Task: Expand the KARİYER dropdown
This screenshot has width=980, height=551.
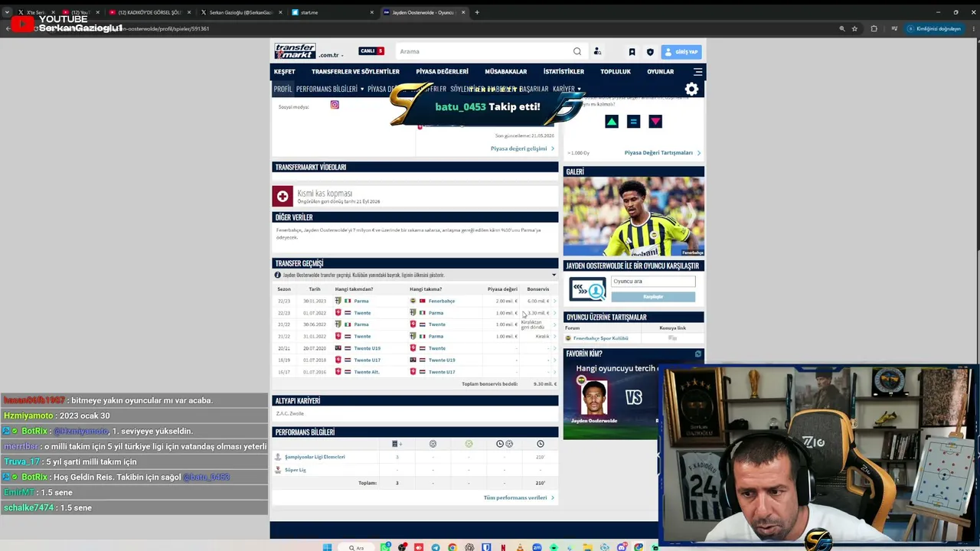Action: 567,89
